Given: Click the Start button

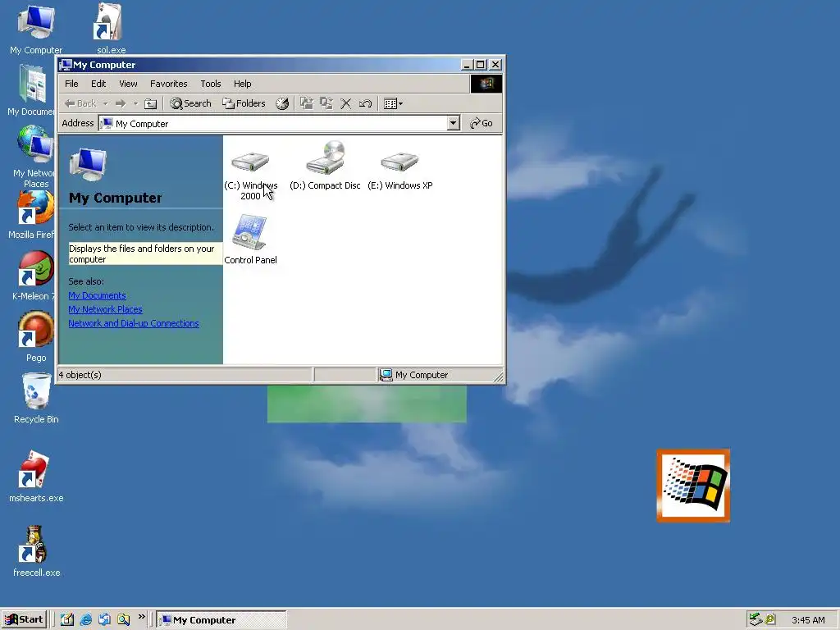Looking at the screenshot, I should tap(24, 619).
